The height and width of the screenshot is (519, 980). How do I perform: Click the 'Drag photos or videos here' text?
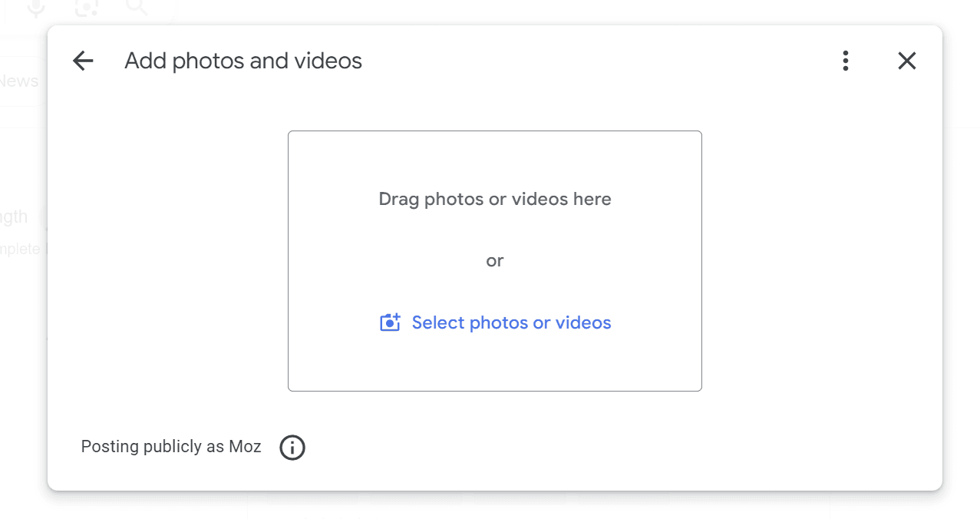point(495,200)
